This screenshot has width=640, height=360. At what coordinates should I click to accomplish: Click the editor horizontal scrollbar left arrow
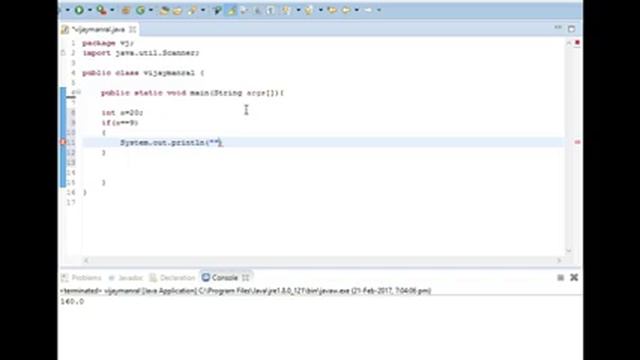coord(86,260)
